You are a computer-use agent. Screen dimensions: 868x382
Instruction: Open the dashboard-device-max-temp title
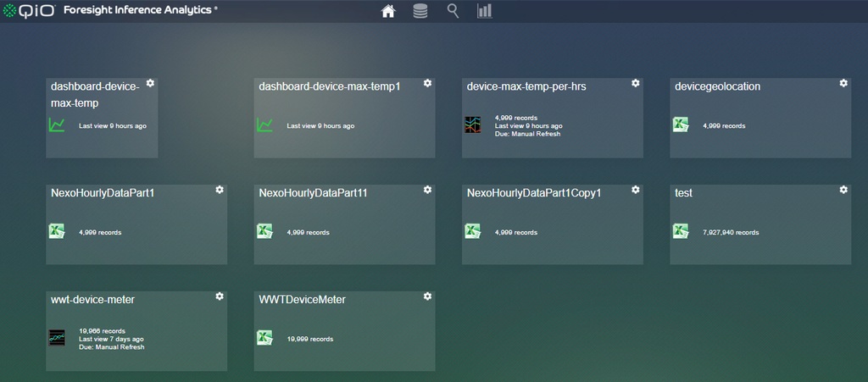(x=95, y=95)
